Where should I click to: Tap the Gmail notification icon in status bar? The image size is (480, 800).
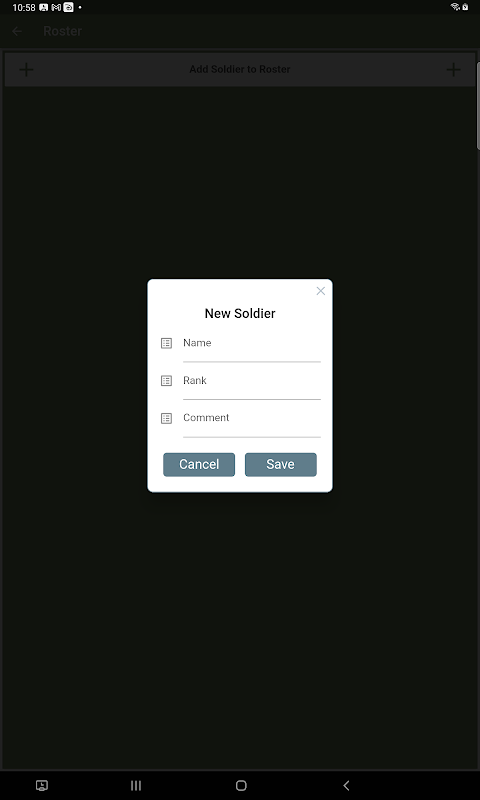(x=56, y=7)
